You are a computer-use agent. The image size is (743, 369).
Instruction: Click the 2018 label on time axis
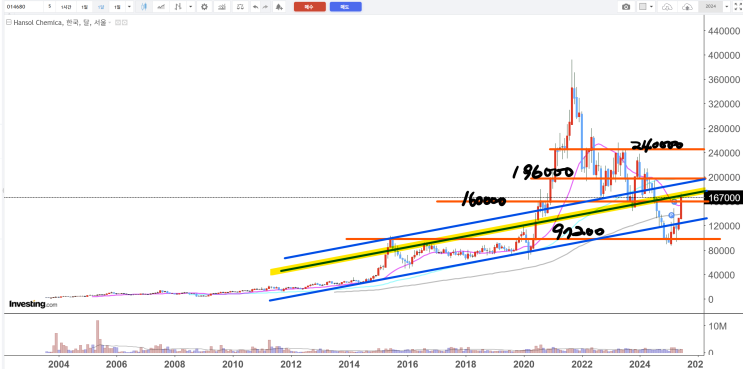tap(466, 363)
